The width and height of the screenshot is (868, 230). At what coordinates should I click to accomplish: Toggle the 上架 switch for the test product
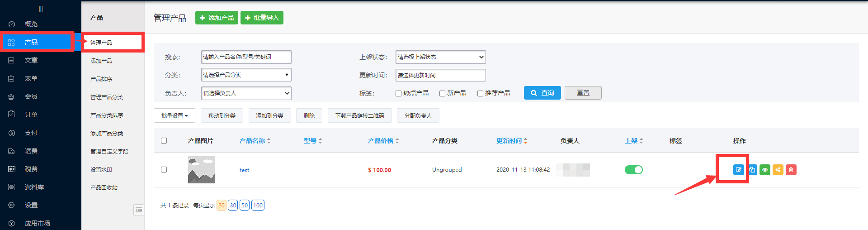click(634, 170)
